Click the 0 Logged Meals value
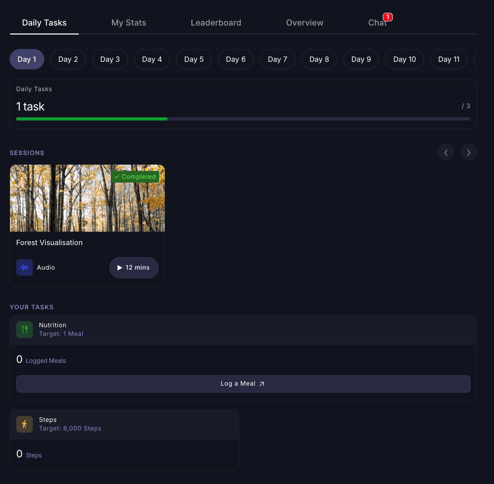The image size is (494, 484). 41,360
